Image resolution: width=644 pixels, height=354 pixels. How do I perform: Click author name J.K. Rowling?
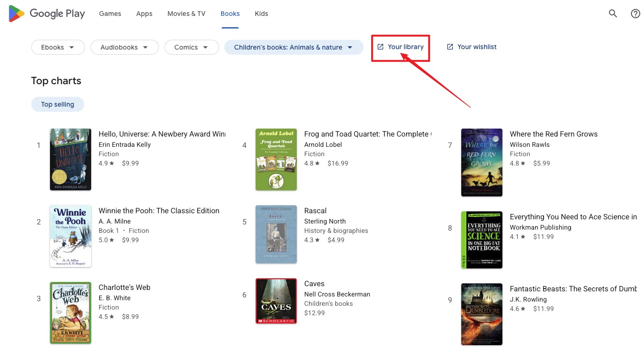coord(528,299)
